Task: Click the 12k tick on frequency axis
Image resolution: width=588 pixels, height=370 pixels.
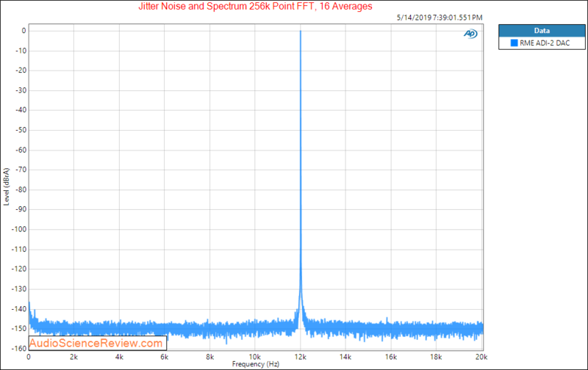Action: (301, 355)
